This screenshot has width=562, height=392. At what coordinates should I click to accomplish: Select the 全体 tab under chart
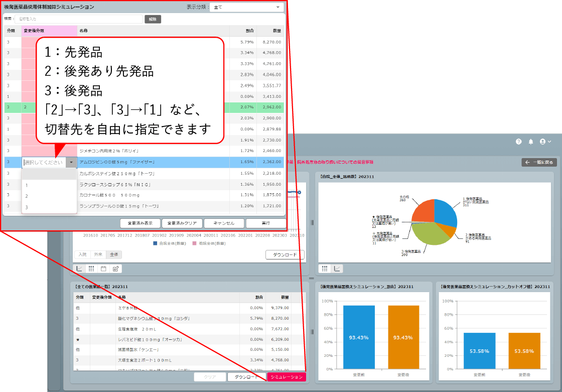[114, 254]
